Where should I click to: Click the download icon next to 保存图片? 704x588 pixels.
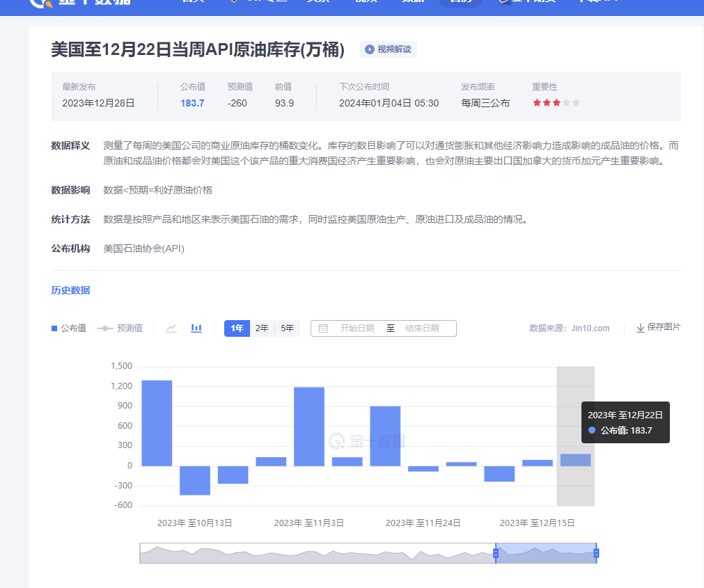(640, 328)
